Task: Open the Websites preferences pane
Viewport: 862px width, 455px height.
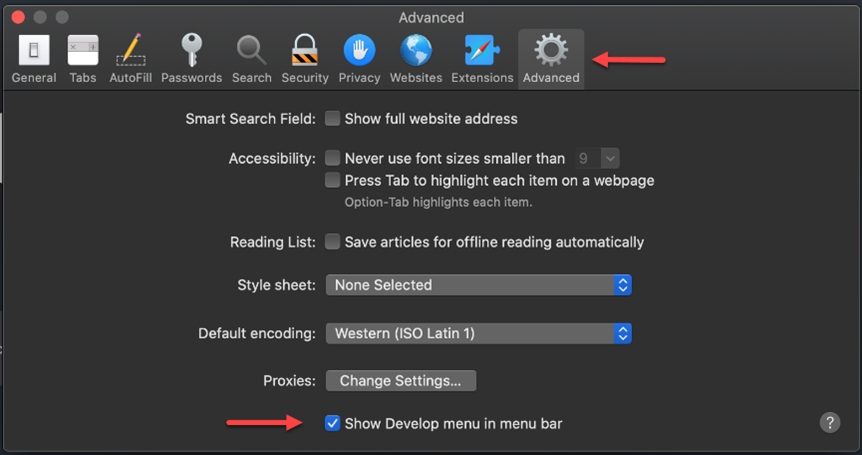Action: pos(416,59)
